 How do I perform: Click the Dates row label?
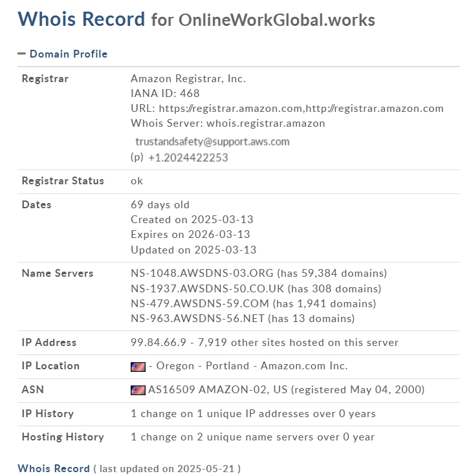36,204
